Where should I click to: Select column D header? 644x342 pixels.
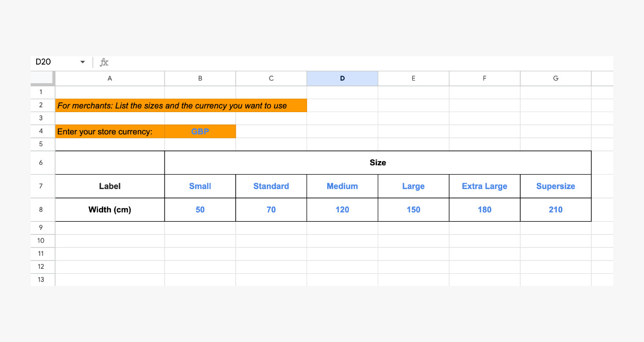pyautogui.click(x=342, y=79)
